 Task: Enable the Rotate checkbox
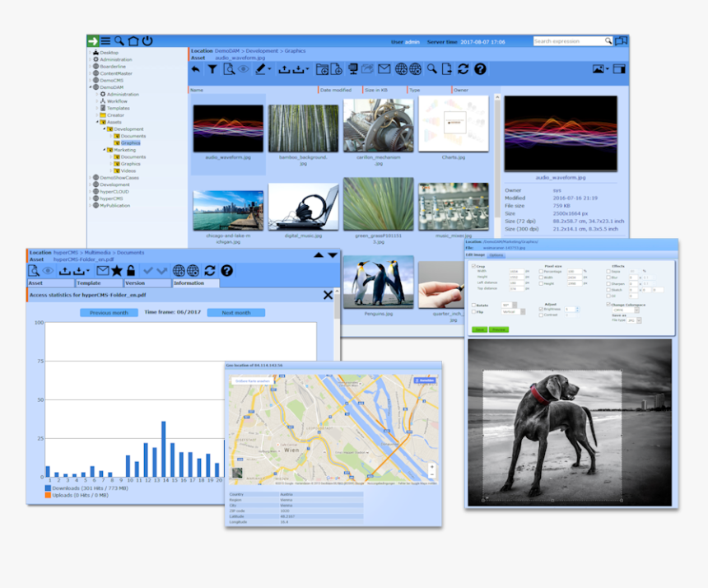pos(473,306)
